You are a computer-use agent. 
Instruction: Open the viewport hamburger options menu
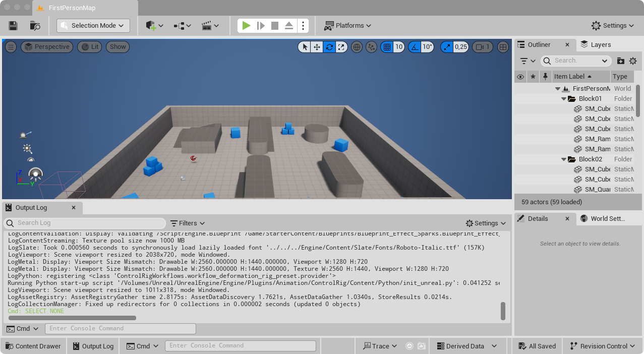point(11,47)
